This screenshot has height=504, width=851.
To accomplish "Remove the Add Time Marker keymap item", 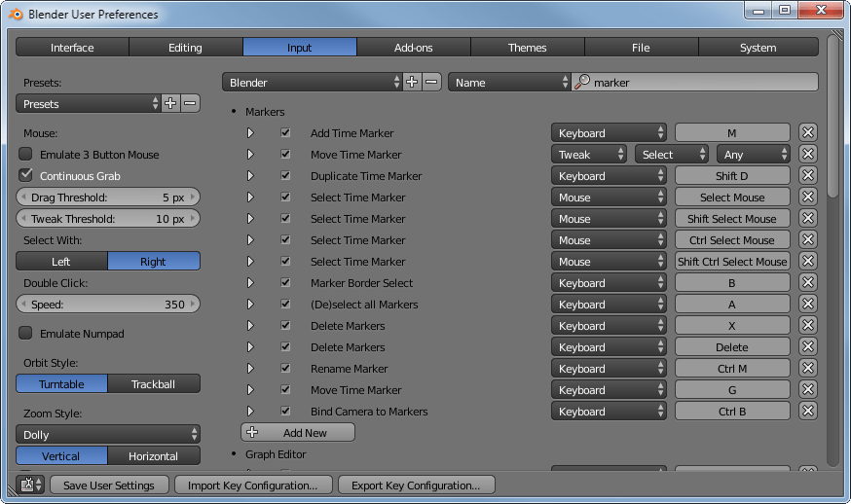I will point(807,133).
